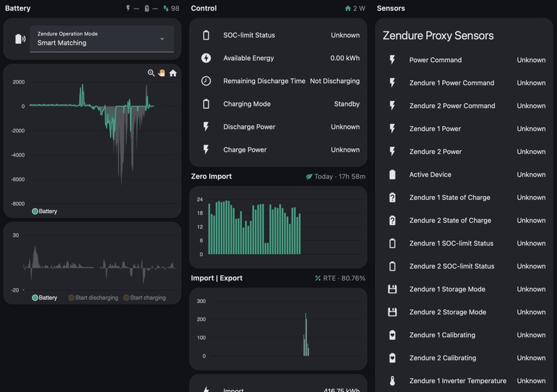
Task: Click the RTE 80.76% chip
Action: coord(340,278)
